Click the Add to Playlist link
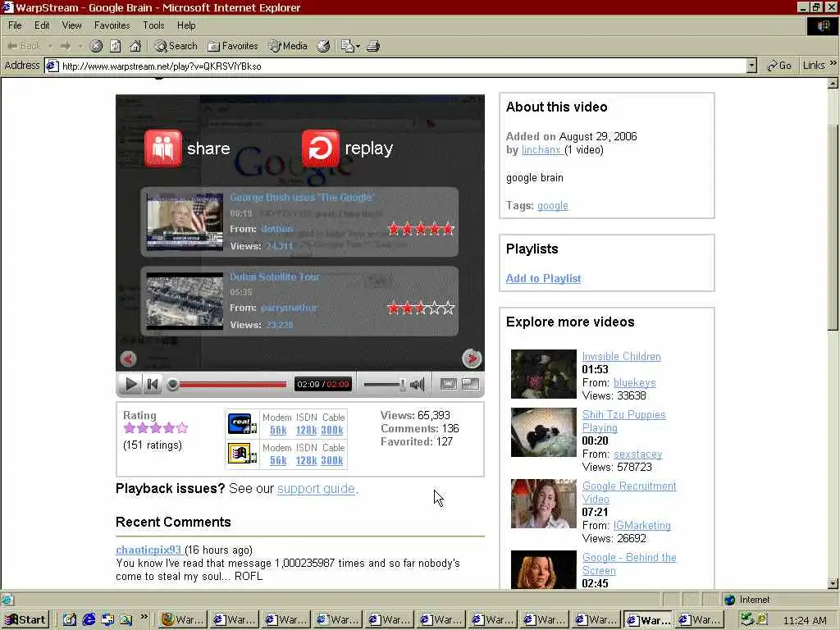 tap(543, 279)
